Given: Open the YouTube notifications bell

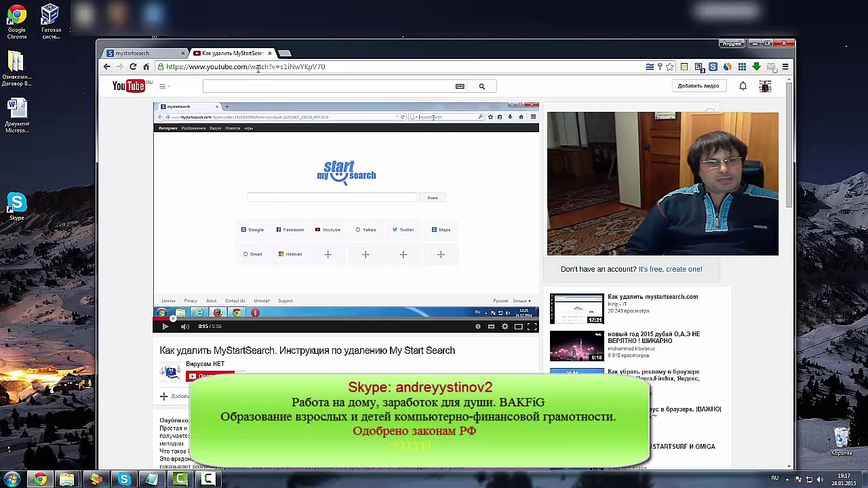Looking at the screenshot, I should pyautogui.click(x=743, y=86).
